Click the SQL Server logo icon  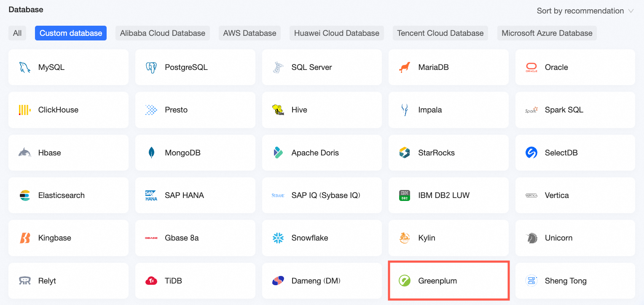tap(278, 67)
